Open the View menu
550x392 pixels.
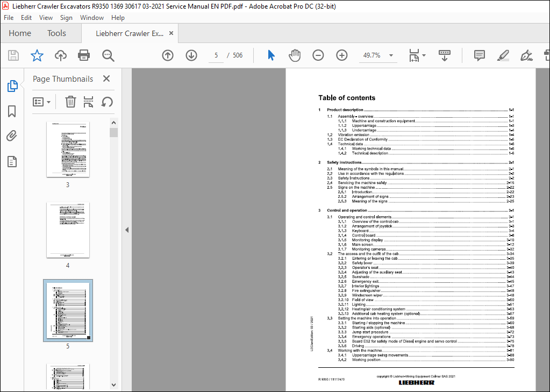click(x=46, y=18)
